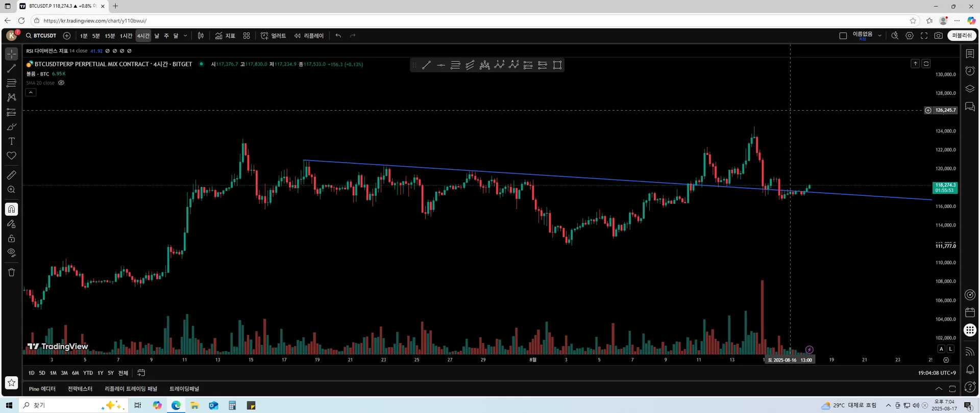Select the 4시간 timeframe
The width and height of the screenshot is (980, 413).
tap(143, 36)
